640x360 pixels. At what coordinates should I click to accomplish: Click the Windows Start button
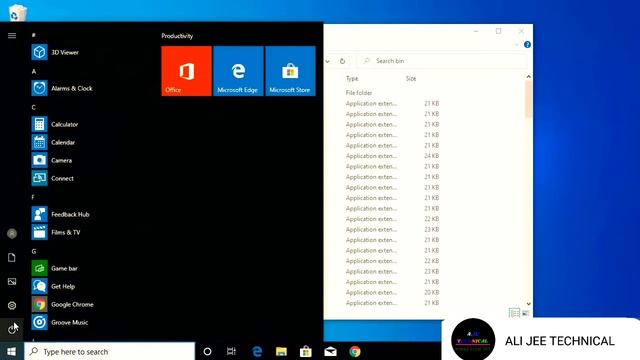tap(12, 351)
